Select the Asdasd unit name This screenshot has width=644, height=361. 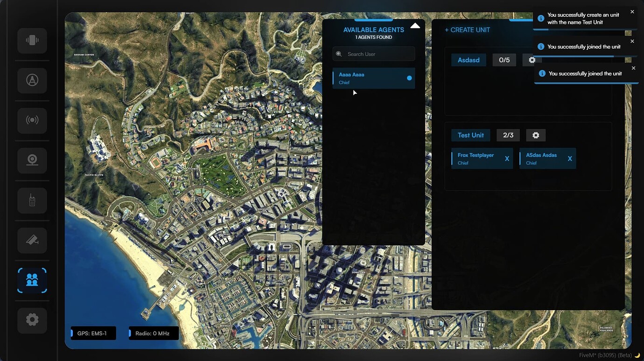click(469, 60)
